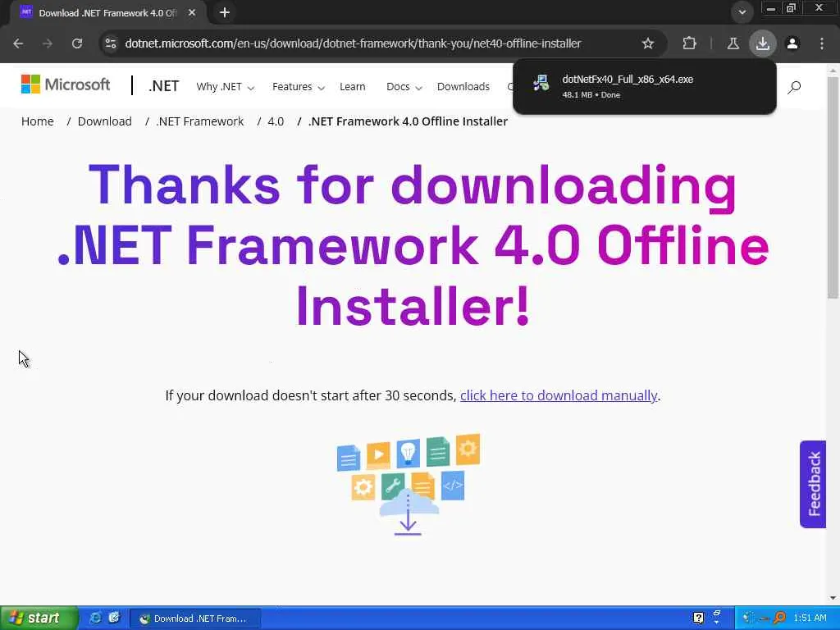Image resolution: width=840 pixels, height=630 pixels.
Task: Click here to download manually link
Action: (x=558, y=395)
